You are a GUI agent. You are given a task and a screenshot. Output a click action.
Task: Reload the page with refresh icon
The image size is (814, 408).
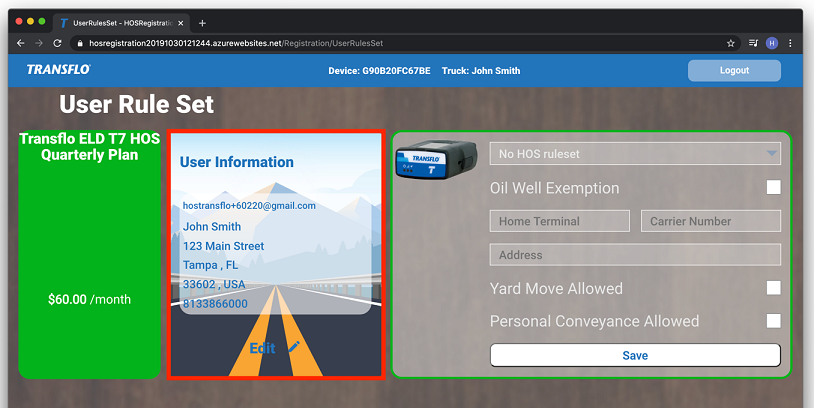(57, 43)
